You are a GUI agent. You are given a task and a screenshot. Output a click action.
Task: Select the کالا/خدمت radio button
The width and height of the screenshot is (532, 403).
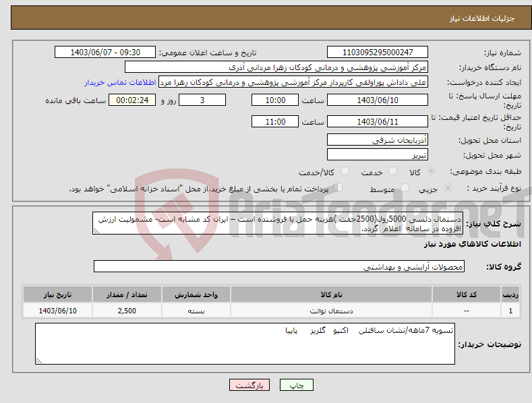(x=345, y=171)
